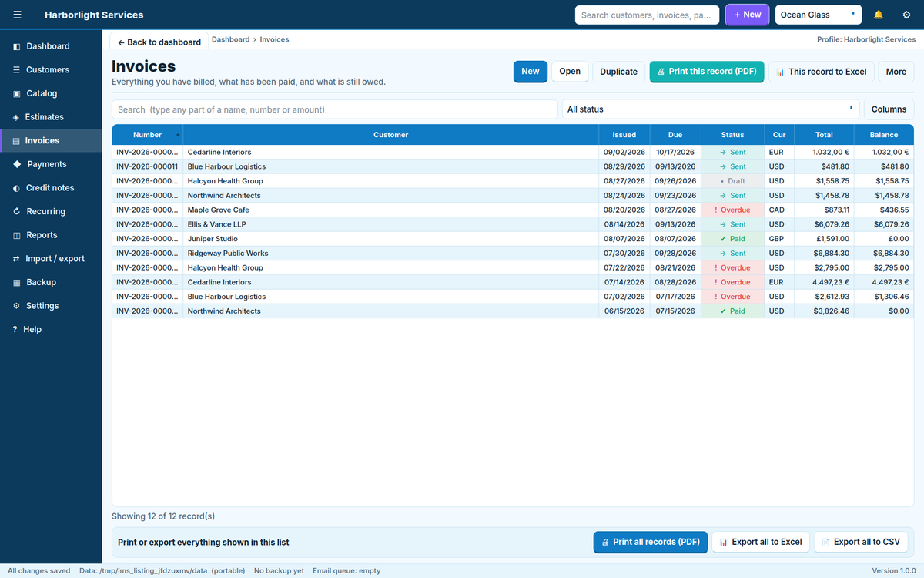Click the No backup yet status text
This screenshot has height=578, width=924.
pos(279,571)
